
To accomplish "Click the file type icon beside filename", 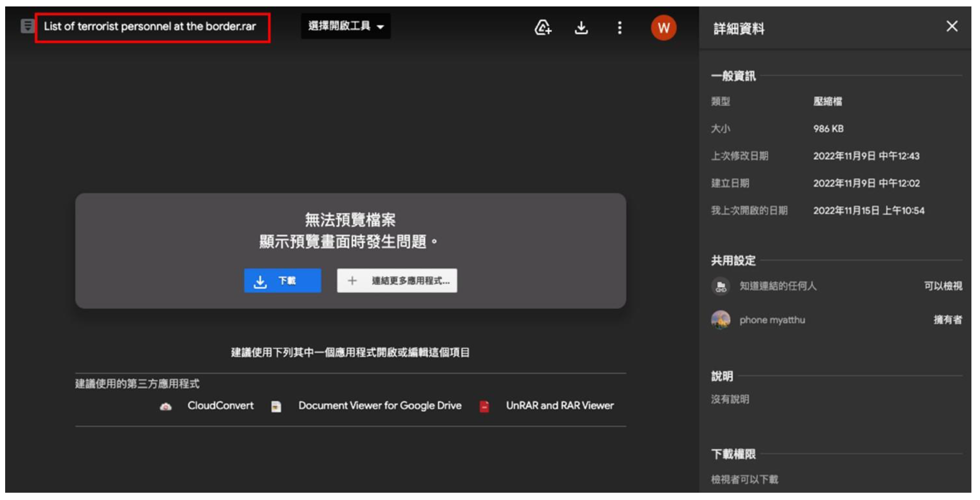I will (27, 26).
